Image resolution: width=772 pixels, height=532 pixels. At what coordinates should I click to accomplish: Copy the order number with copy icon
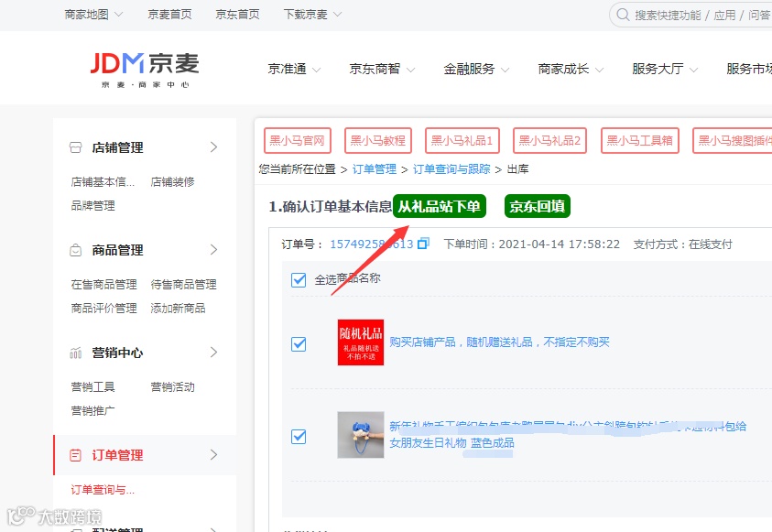coord(423,244)
